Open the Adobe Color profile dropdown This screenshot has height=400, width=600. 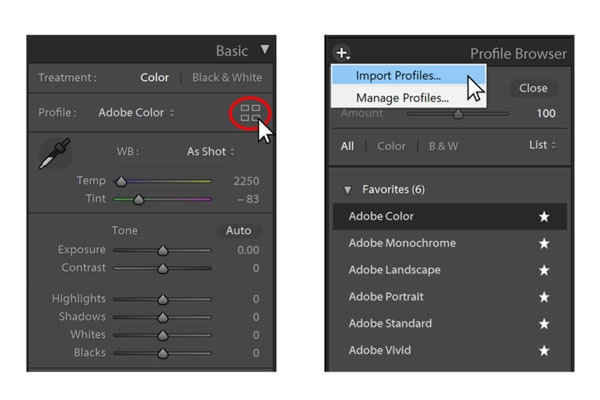tap(136, 113)
